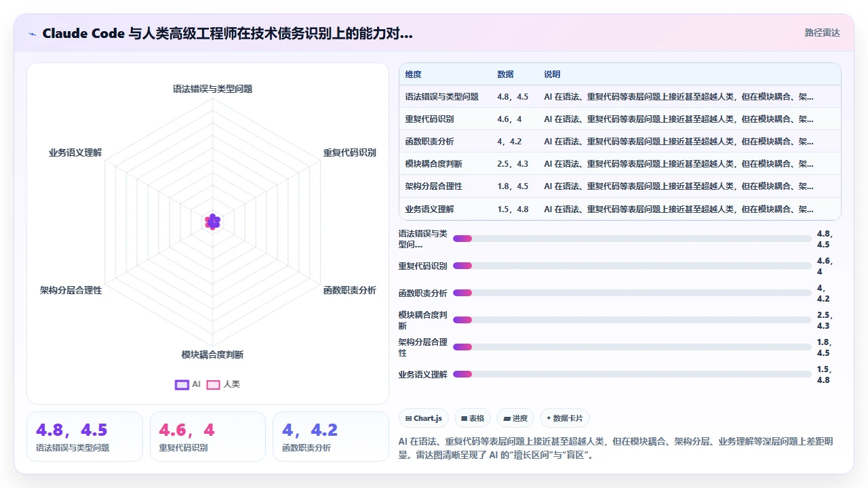Click table value 2.5，4.3
The height and width of the screenshot is (488, 868).
(513, 164)
